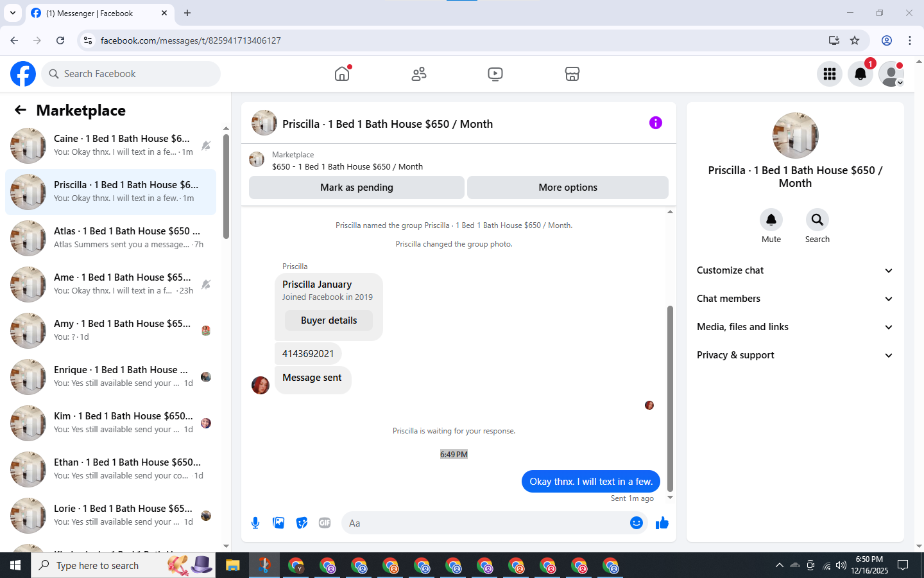The image size is (924, 578).
Task: Open Amy conversation in the list
Action: pyautogui.click(x=110, y=331)
